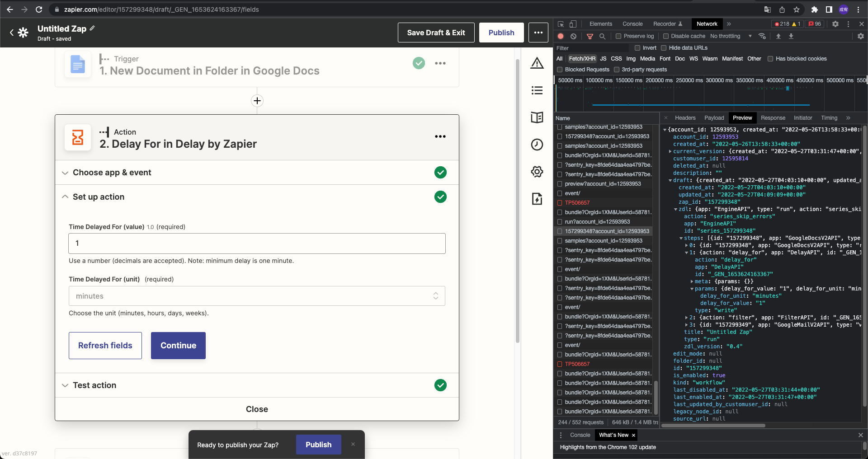
Task: Select the run?account_id=12593953 request row
Action: (603, 222)
